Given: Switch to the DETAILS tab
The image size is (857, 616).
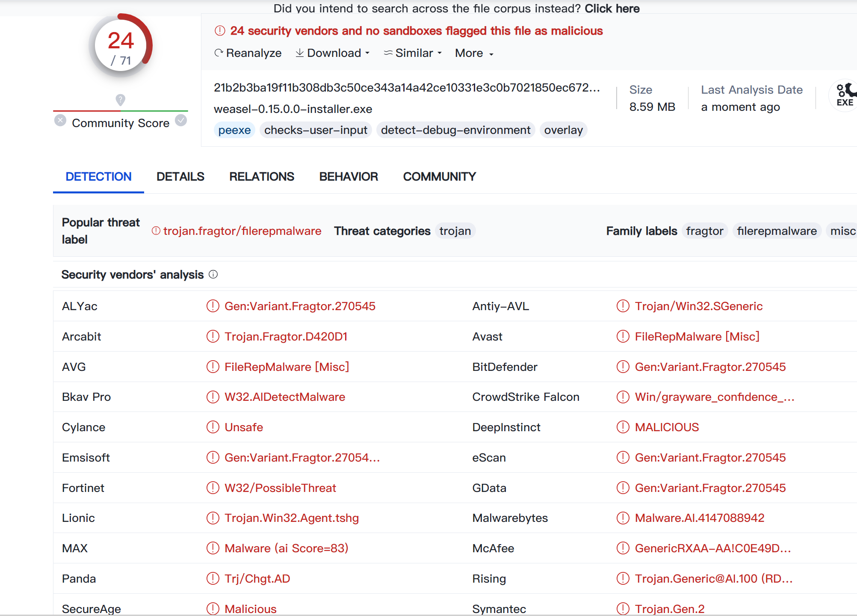Looking at the screenshot, I should 180,176.
